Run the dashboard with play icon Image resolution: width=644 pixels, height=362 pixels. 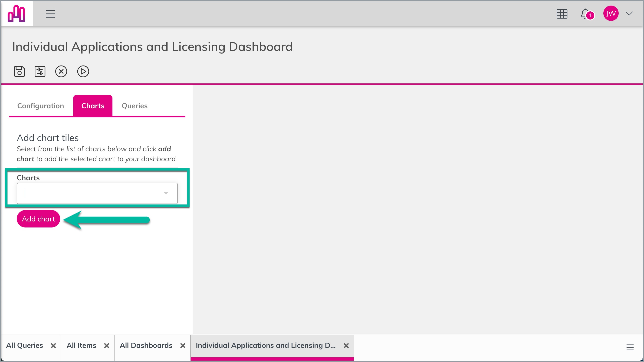pos(83,72)
